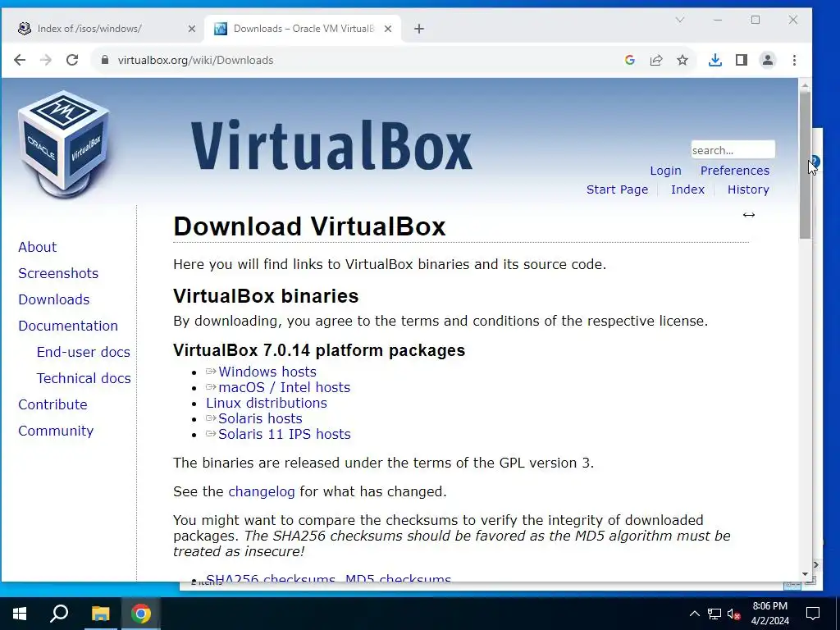Open the Login link

pyautogui.click(x=666, y=171)
